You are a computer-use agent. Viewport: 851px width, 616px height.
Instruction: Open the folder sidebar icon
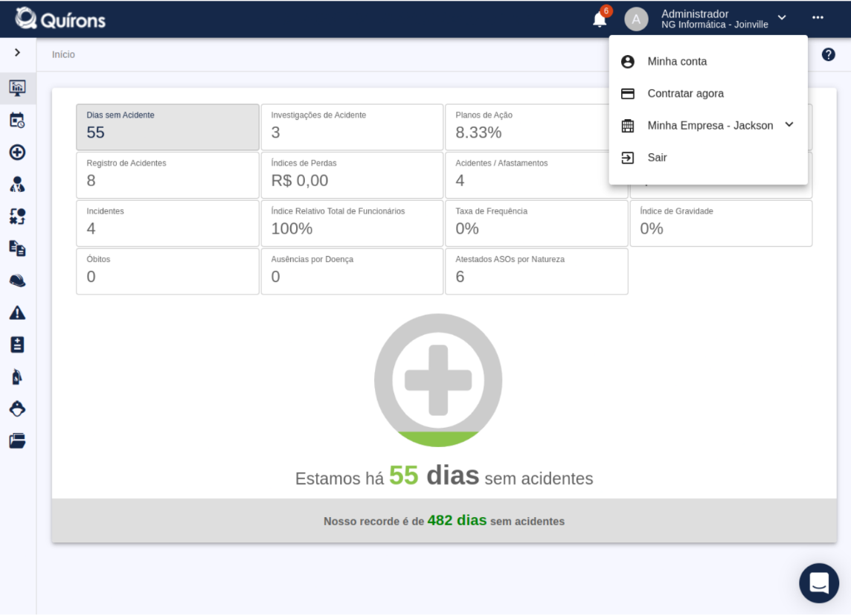coord(17,440)
